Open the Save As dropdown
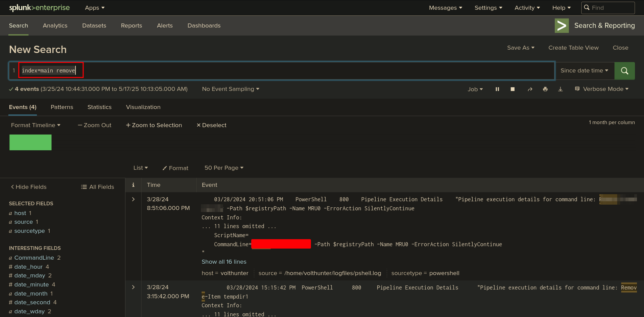 click(521, 48)
